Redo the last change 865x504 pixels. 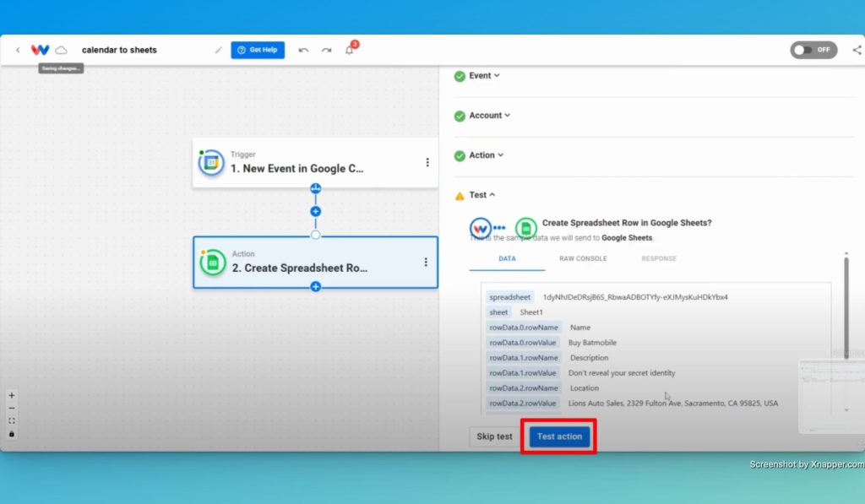pos(327,50)
